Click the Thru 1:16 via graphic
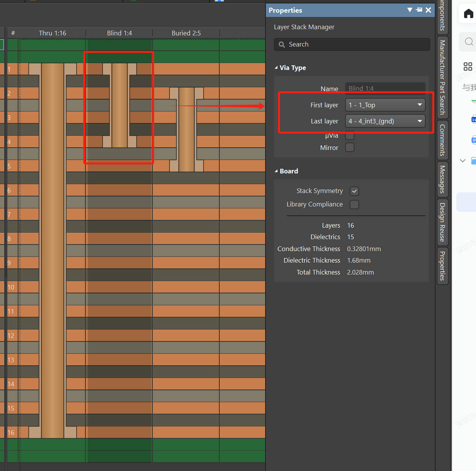 pyautogui.click(x=53, y=250)
